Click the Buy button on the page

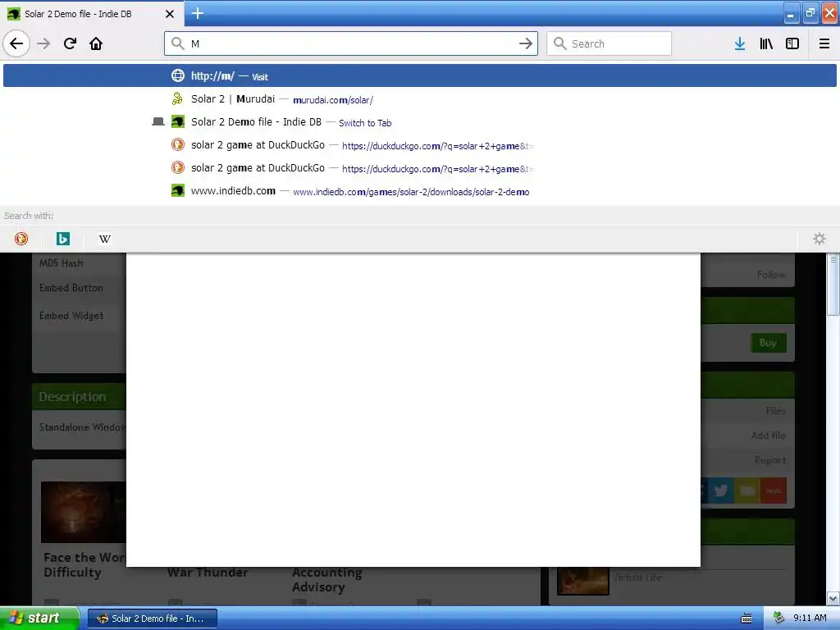pyautogui.click(x=769, y=343)
